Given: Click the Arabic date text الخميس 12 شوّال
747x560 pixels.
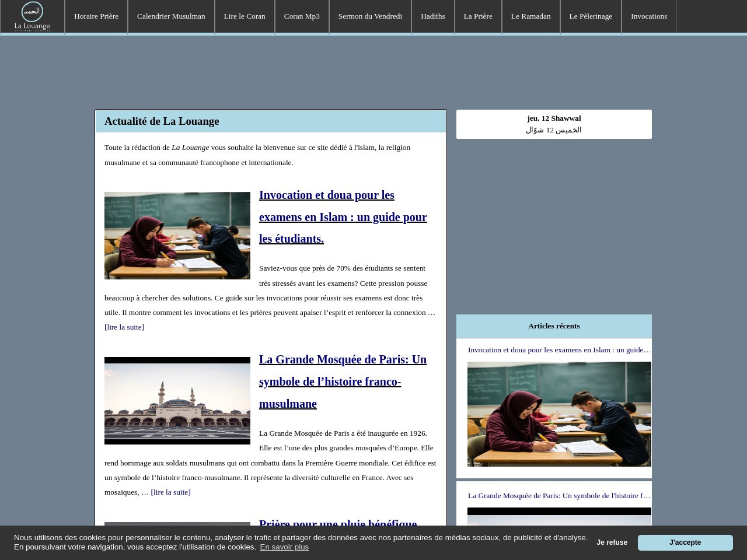Looking at the screenshot, I should [x=554, y=130].
